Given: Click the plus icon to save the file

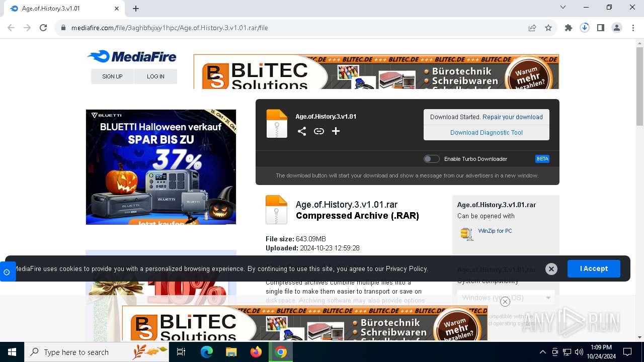Looking at the screenshot, I should point(336,131).
